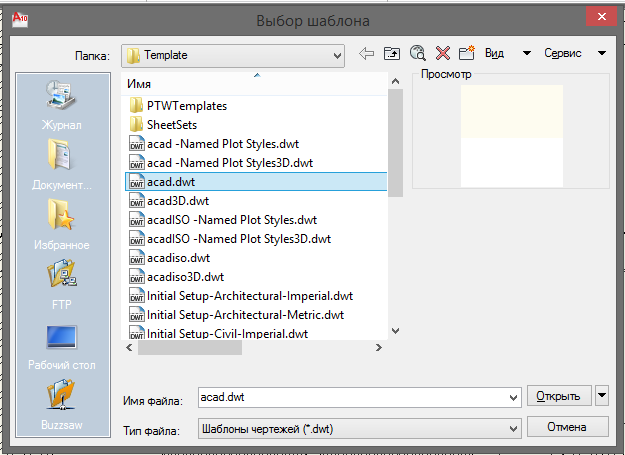
Task: Select Initial Setup-Architectural-Imperial.dwt
Action: (241, 296)
